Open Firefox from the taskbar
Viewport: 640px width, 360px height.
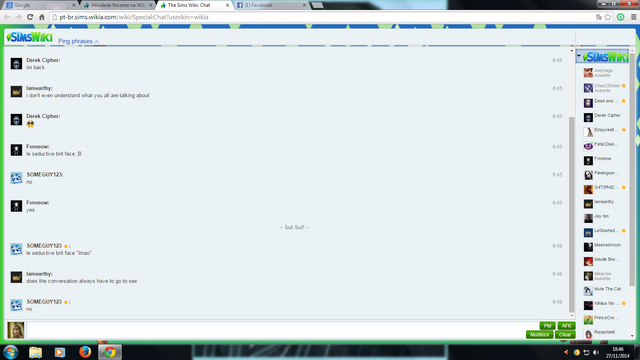[85, 352]
